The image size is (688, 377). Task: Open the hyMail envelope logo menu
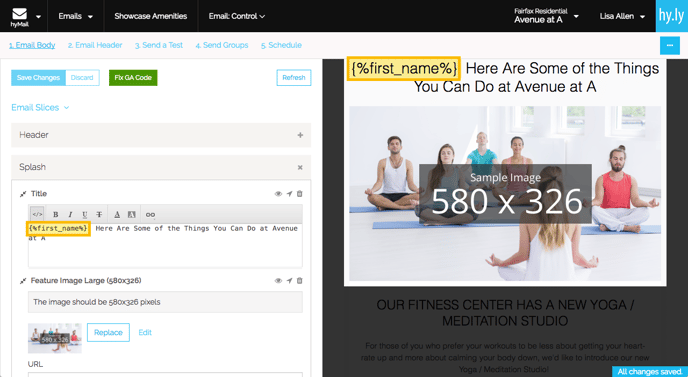tap(25, 17)
